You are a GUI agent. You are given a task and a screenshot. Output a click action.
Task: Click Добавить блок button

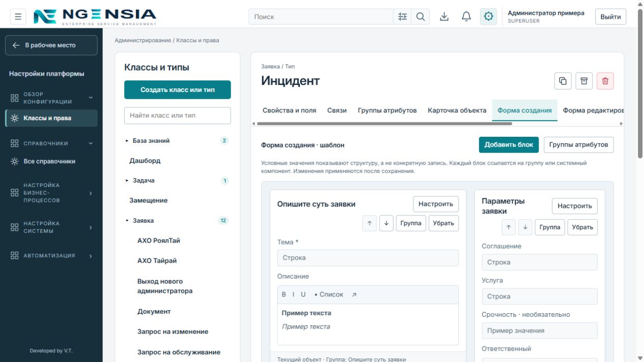pos(509,145)
